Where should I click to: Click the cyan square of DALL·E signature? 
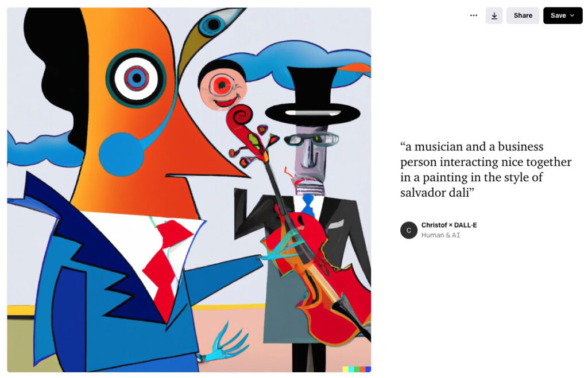tap(351, 369)
